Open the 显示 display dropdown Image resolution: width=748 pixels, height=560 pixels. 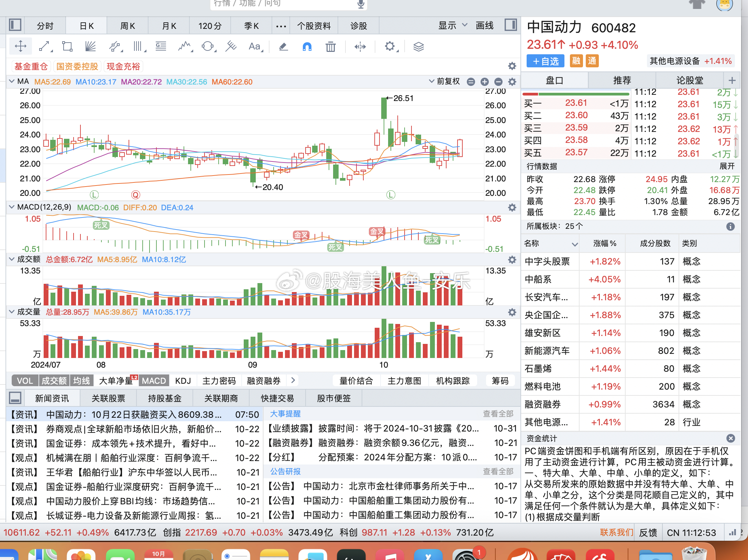point(452,25)
